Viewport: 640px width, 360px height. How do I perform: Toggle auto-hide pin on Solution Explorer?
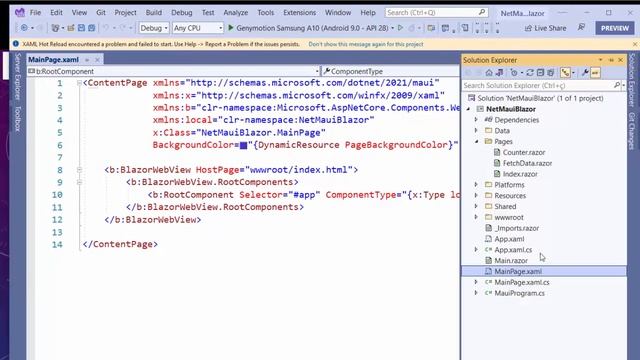tap(611, 60)
